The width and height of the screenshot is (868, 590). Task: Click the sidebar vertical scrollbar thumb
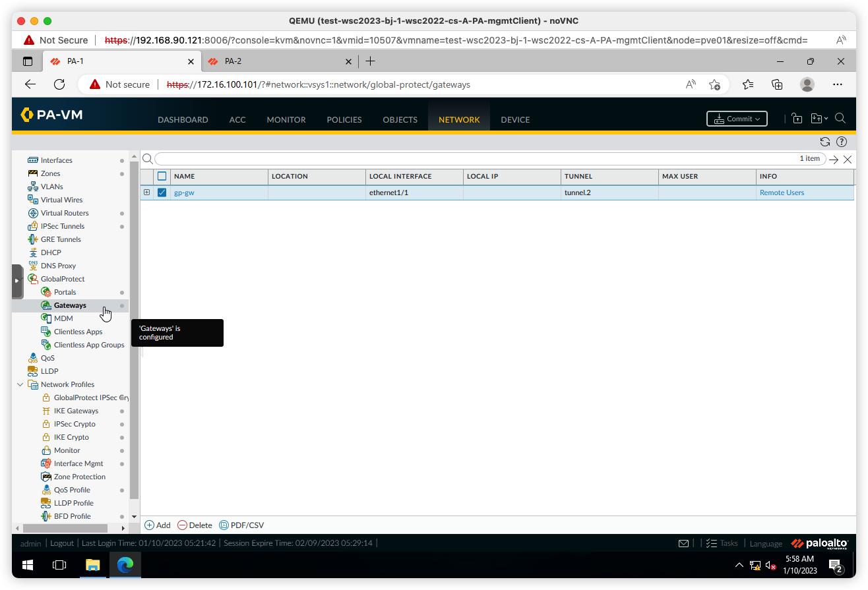[135, 330]
